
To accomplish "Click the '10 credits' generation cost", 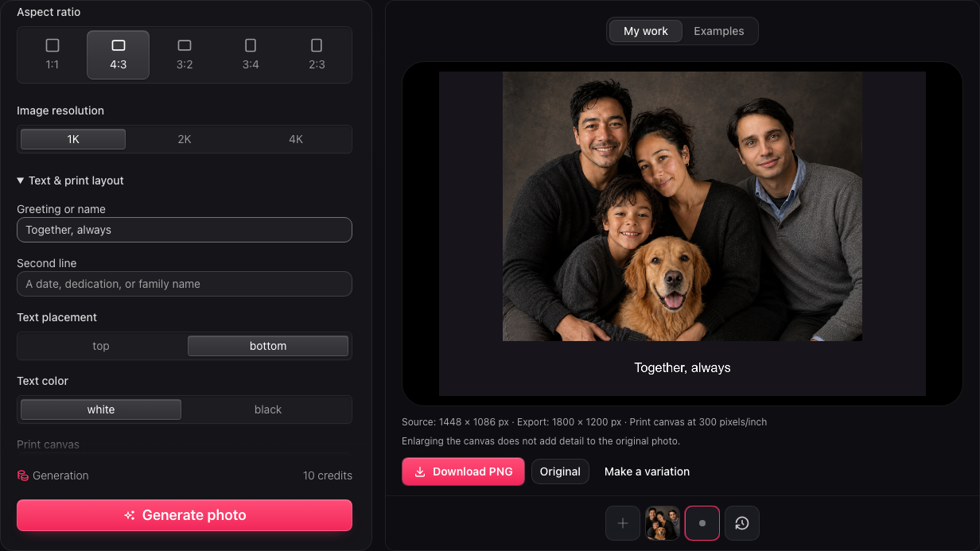I will [328, 475].
